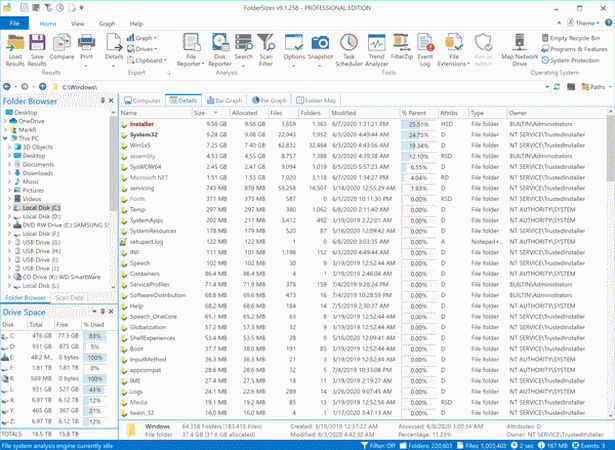This screenshot has height=450, width=615.
Task: Switch to Scan Data panel tab
Action: pos(69,297)
